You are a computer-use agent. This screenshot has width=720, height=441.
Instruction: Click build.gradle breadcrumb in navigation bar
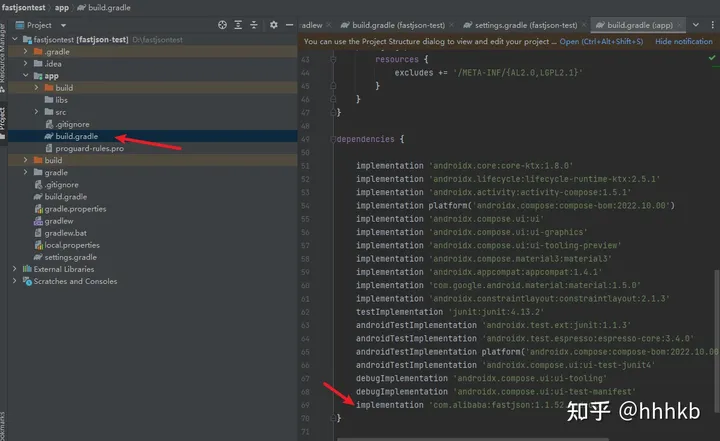(x=104, y=7)
